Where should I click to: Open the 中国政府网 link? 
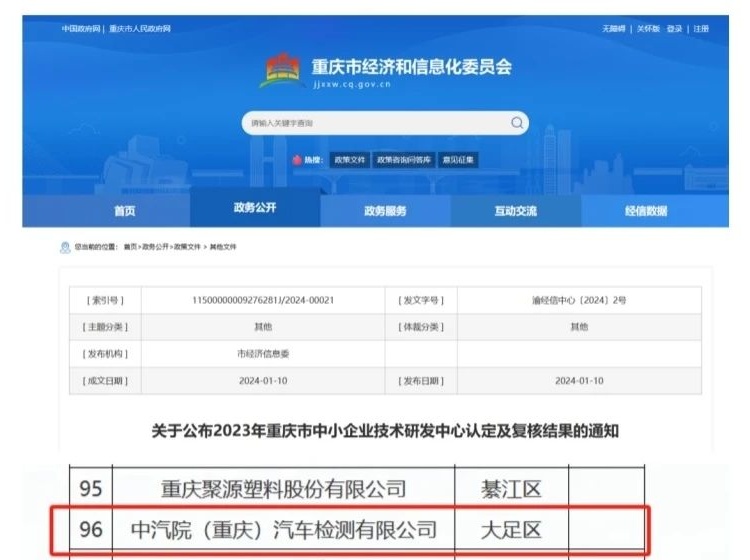pyautogui.click(x=81, y=29)
